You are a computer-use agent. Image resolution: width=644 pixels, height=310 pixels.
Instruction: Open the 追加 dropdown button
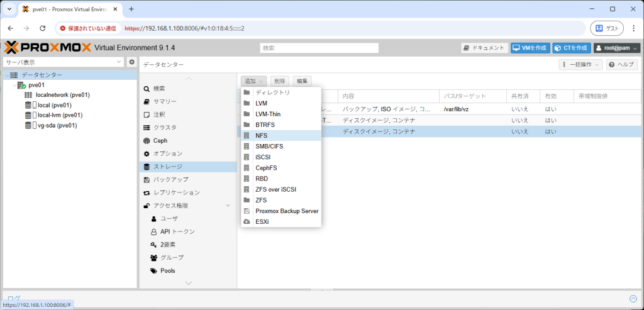click(254, 81)
